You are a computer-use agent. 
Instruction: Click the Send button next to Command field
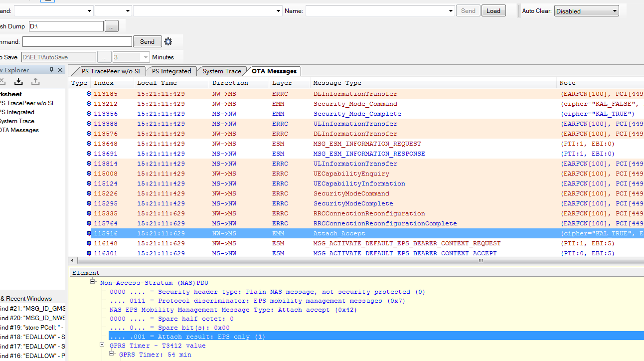pos(146,41)
